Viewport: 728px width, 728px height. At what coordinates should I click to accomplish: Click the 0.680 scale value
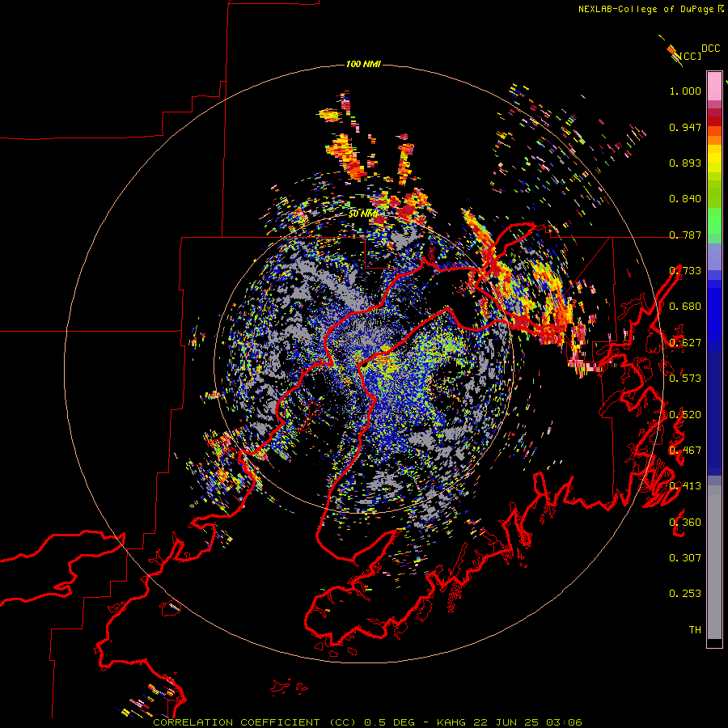[685, 307]
